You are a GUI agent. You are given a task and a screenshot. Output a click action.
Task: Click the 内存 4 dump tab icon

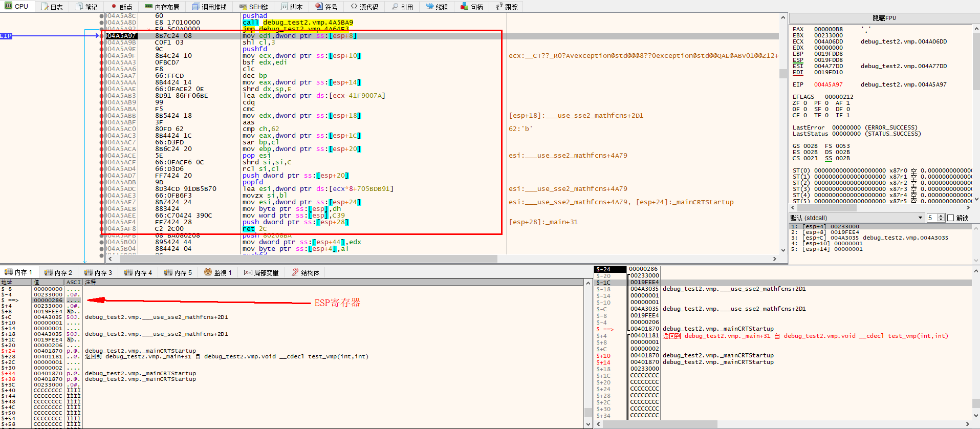128,272
